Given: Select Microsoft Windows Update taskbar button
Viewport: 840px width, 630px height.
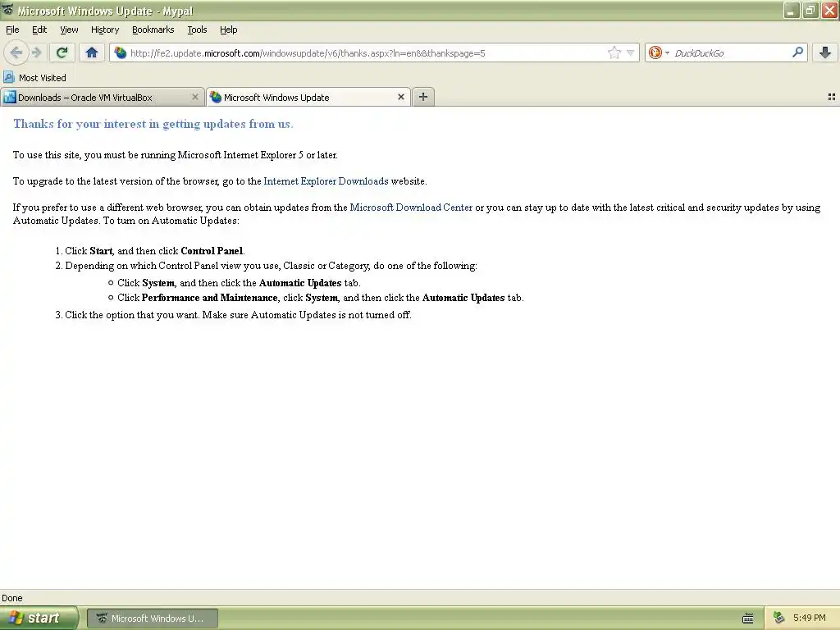Looking at the screenshot, I should click(x=152, y=619).
